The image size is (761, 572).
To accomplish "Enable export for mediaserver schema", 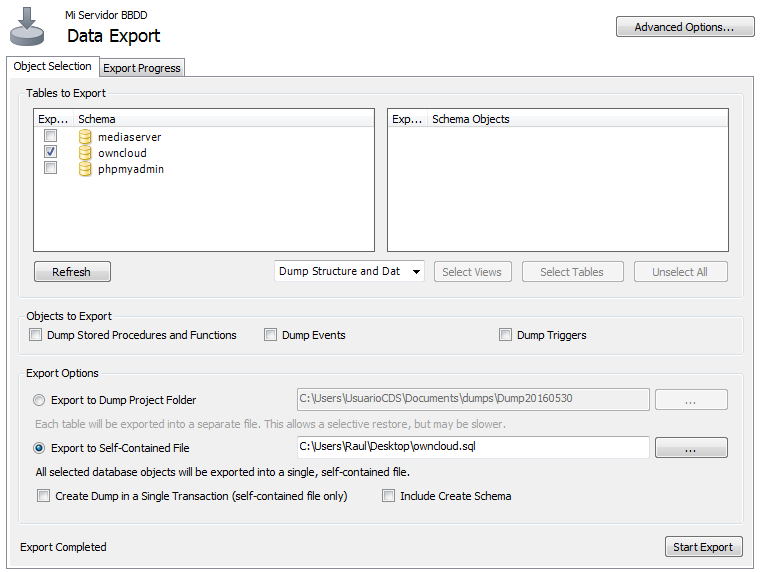I will coord(50,137).
